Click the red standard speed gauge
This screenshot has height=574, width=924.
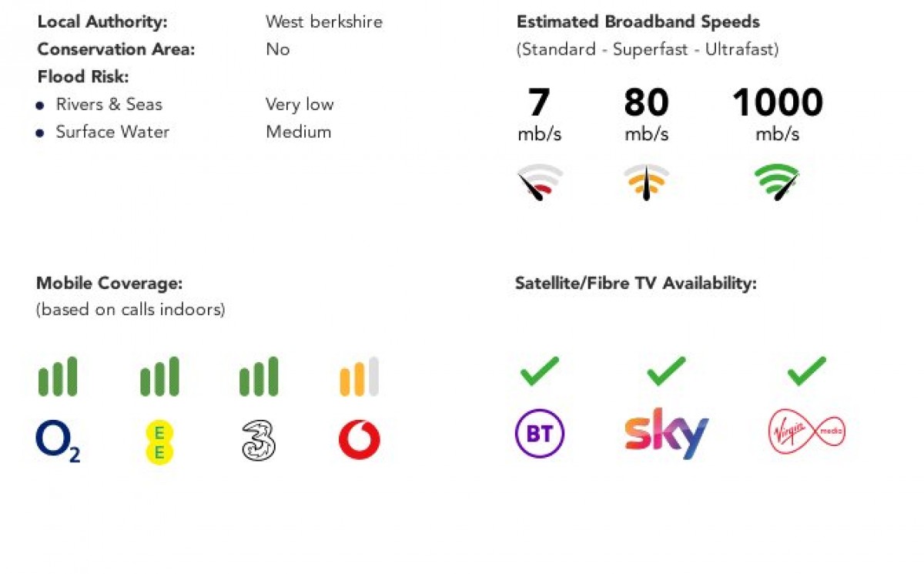[x=539, y=182]
